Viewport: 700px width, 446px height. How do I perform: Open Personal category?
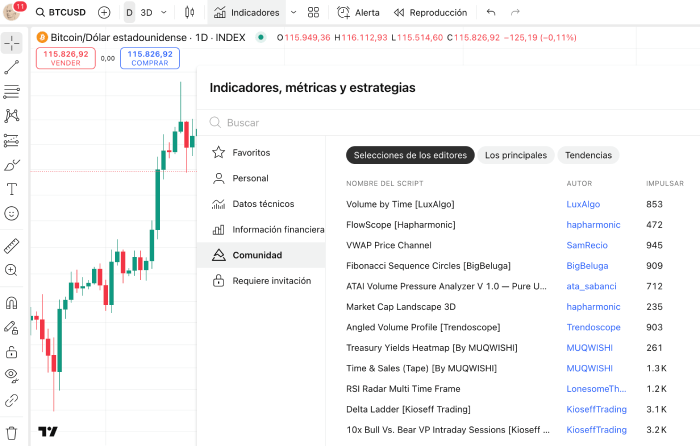(261, 178)
